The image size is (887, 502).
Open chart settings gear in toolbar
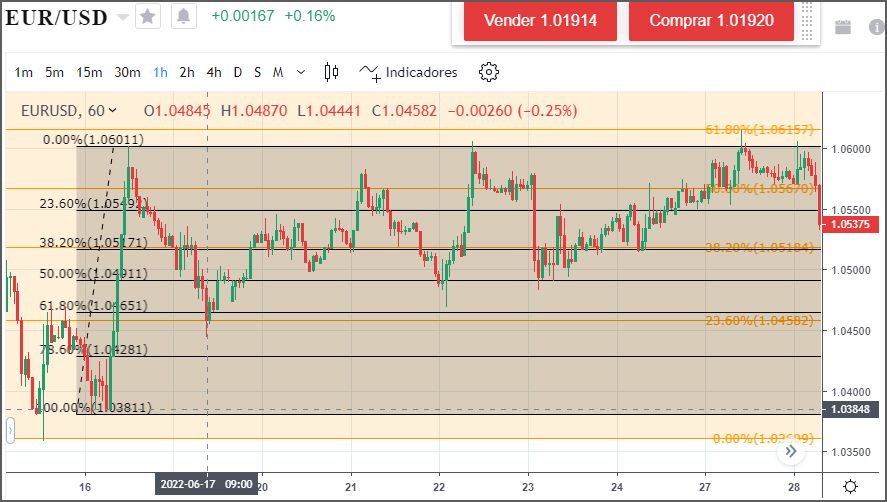(x=488, y=72)
